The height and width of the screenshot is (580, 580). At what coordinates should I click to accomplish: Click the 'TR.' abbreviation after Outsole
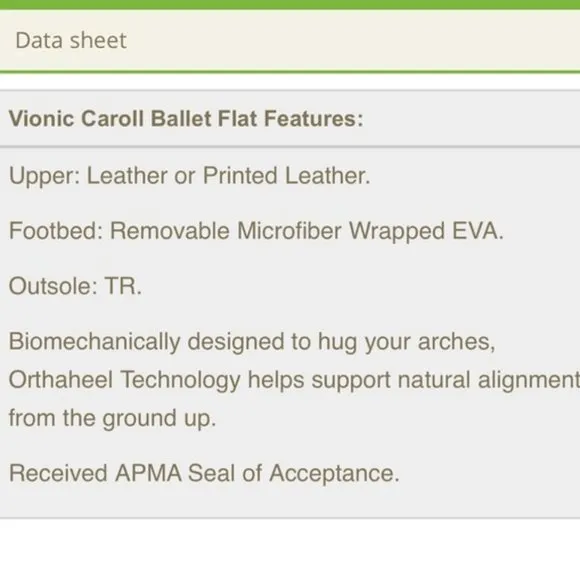coord(124,286)
